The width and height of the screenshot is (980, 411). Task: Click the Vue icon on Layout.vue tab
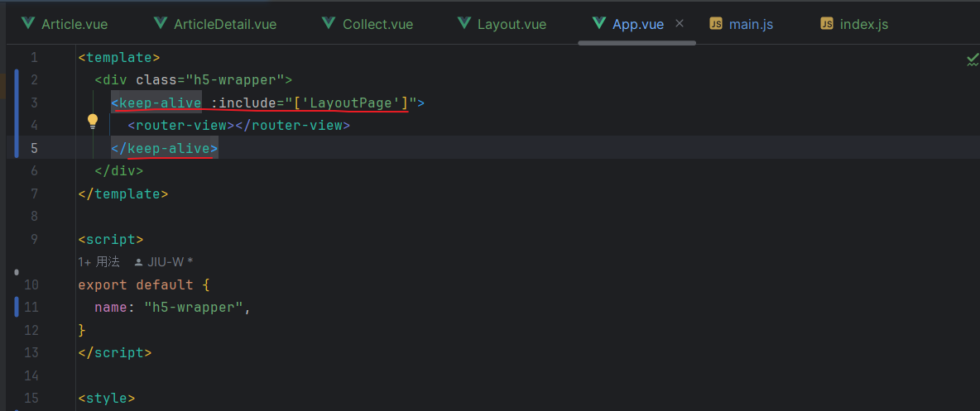[x=464, y=24]
